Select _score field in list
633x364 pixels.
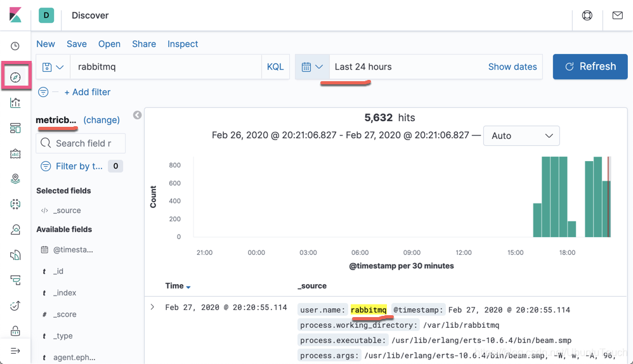click(65, 315)
